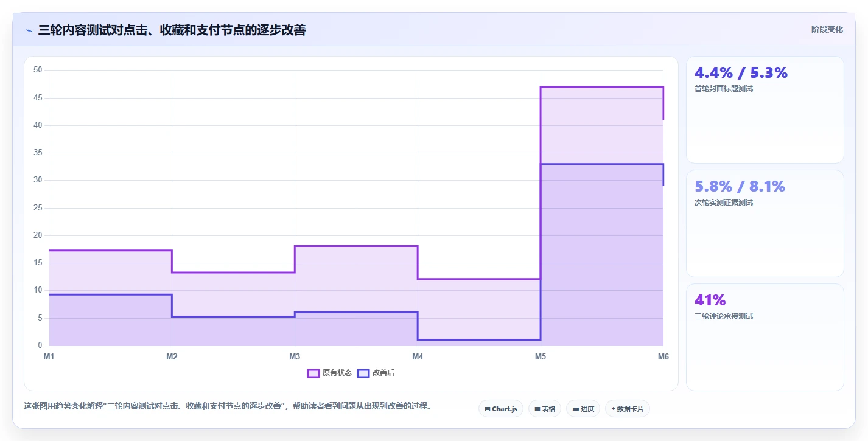Viewport: 868px width, 441px height.
Task: Click the M2 axis label
Action: (x=172, y=356)
